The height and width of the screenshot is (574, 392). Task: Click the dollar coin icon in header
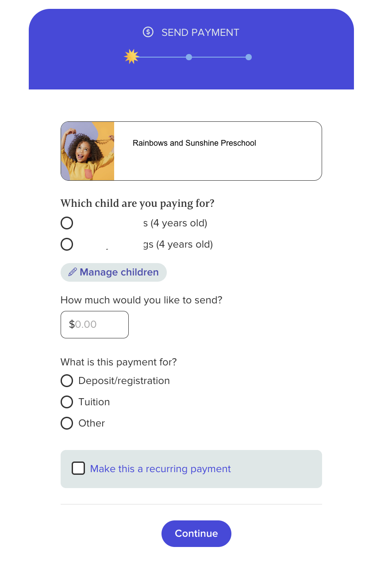coord(148,32)
